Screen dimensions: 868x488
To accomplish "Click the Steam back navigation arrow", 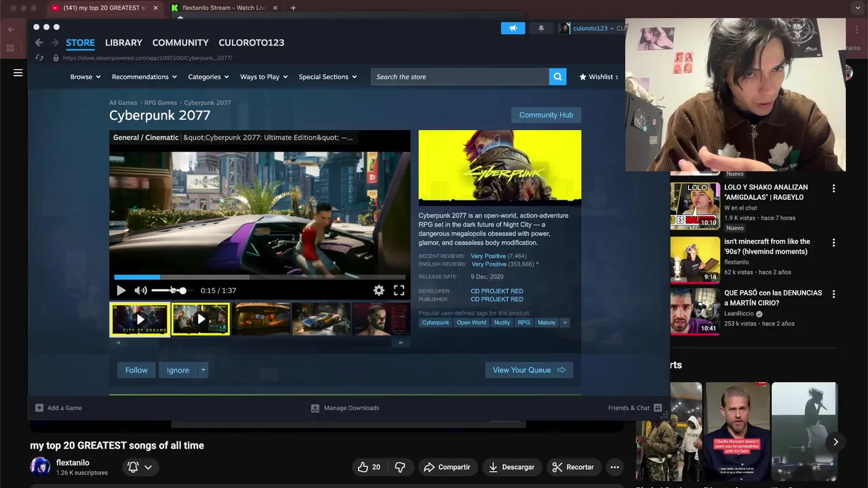I will [39, 43].
